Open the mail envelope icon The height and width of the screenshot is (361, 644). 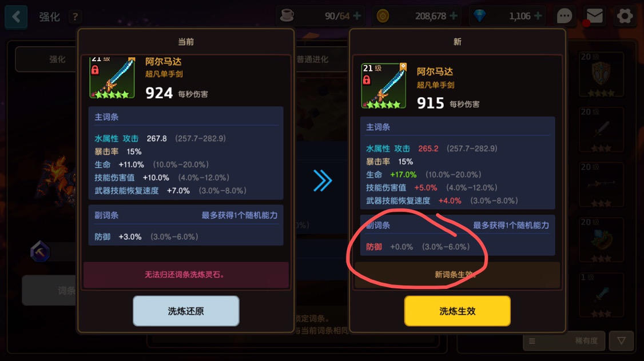(x=594, y=17)
